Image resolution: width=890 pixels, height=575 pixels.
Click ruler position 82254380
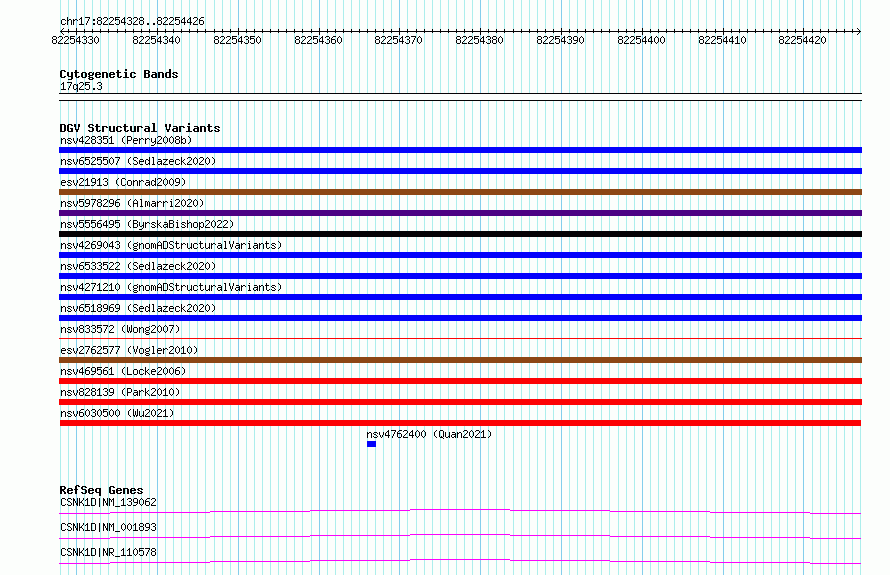tap(480, 40)
